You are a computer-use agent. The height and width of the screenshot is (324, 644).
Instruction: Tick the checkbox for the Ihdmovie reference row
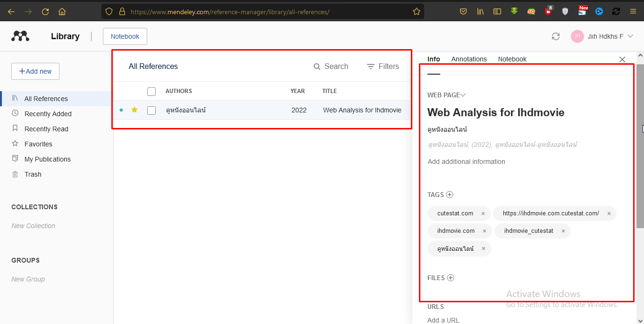tap(151, 111)
